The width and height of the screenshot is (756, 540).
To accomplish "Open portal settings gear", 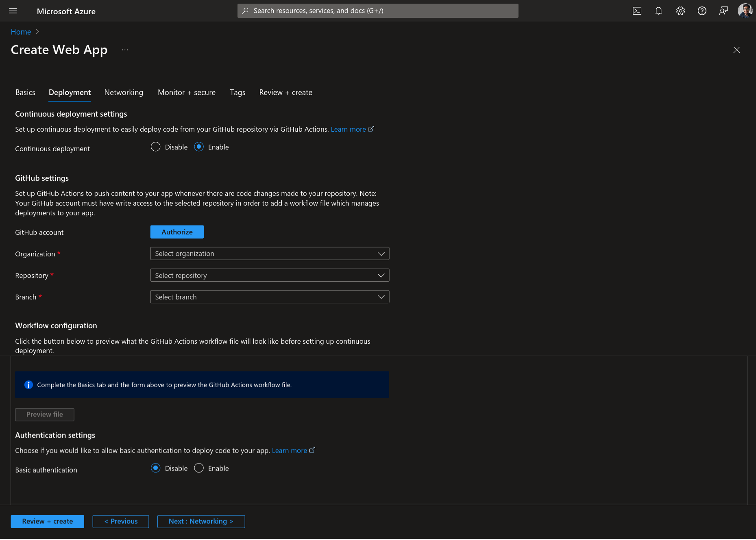I will [680, 11].
